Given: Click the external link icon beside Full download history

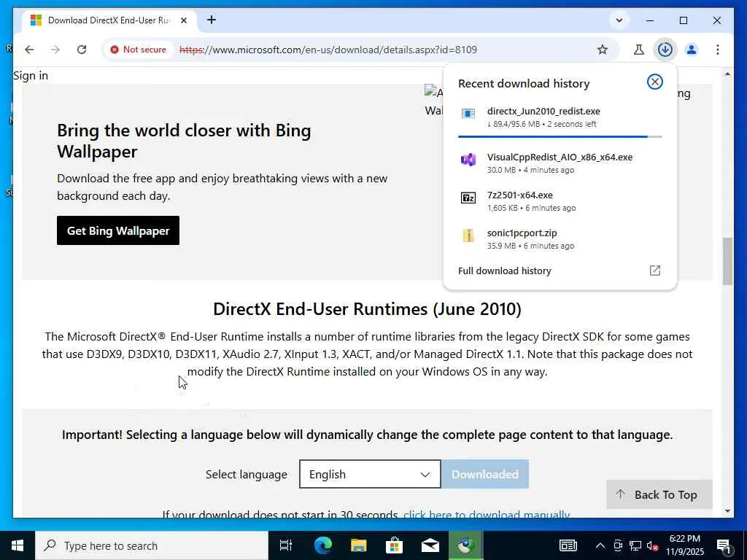Looking at the screenshot, I should (655, 271).
